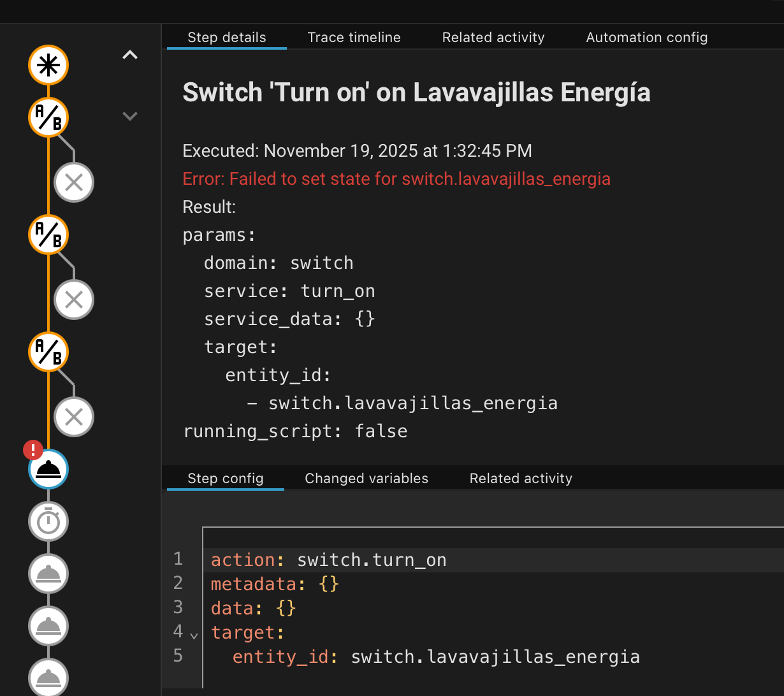
Task: Open the Automation config tab
Action: point(646,38)
